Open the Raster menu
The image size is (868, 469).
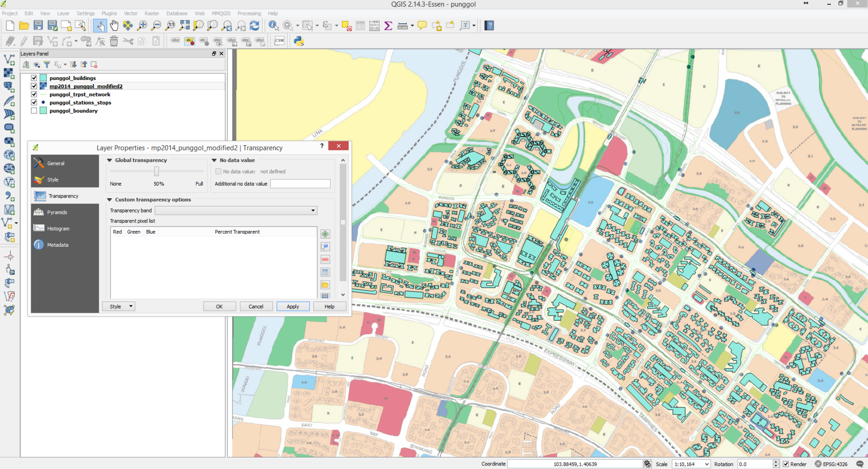(x=152, y=13)
